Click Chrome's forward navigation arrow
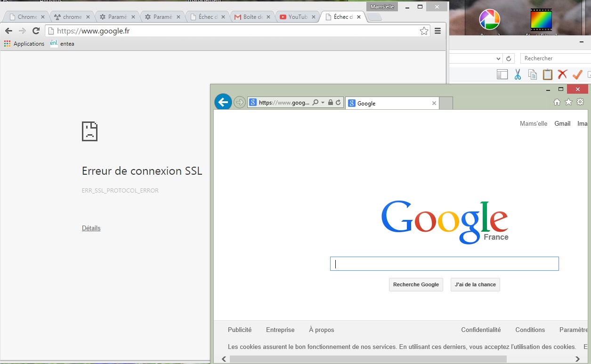The image size is (591, 364). click(x=22, y=31)
